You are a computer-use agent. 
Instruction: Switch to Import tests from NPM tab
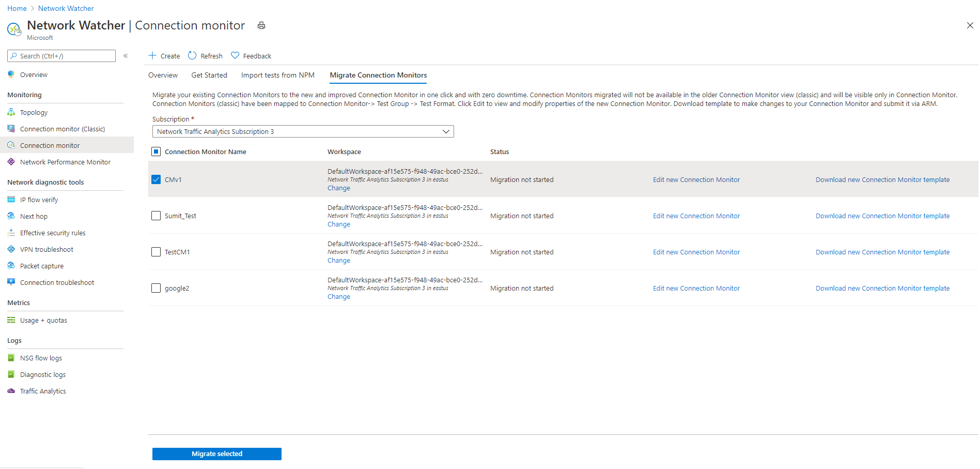click(x=277, y=75)
